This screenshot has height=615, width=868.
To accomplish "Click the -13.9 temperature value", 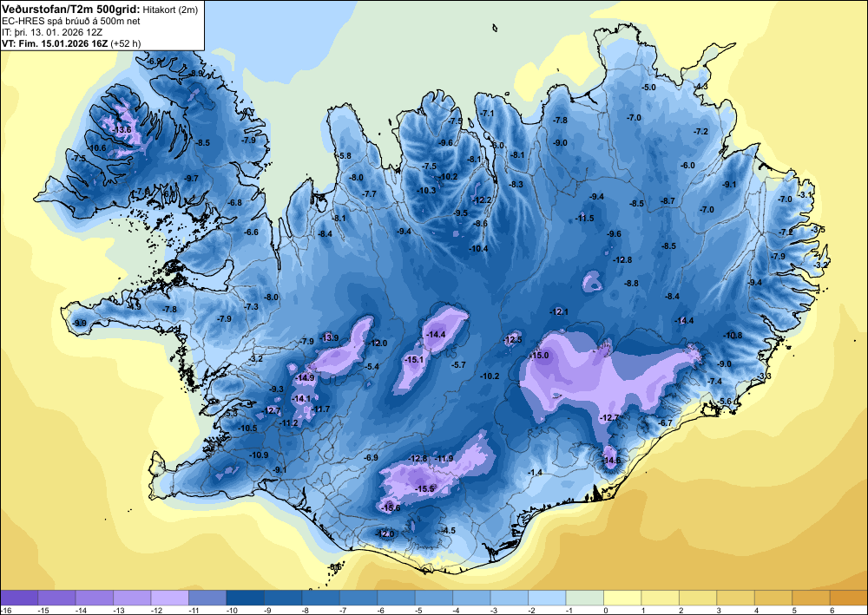I will (330, 338).
